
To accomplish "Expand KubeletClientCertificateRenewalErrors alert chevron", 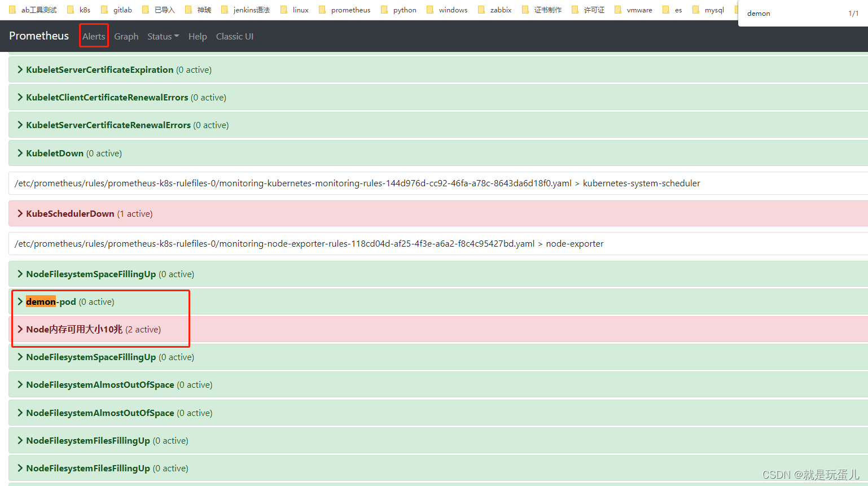I will pos(20,97).
